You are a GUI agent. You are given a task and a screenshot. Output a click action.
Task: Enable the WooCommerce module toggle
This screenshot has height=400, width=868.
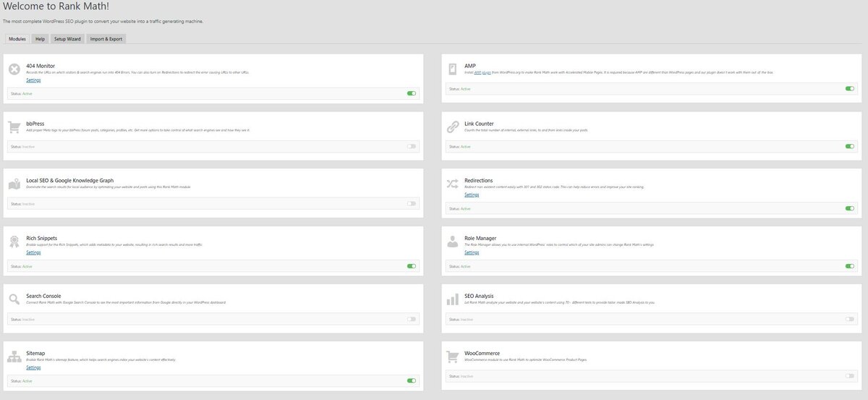[x=850, y=375]
